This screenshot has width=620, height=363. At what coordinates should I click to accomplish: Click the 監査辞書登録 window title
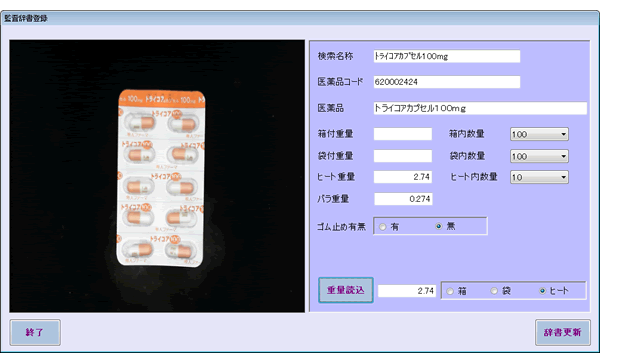coord(26,19)
